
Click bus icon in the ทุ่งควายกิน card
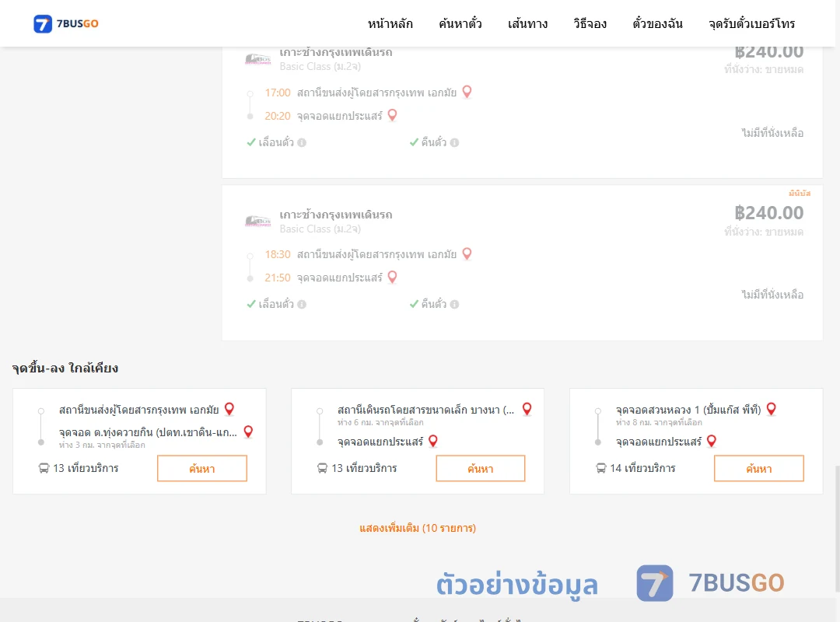coord(44,468)
